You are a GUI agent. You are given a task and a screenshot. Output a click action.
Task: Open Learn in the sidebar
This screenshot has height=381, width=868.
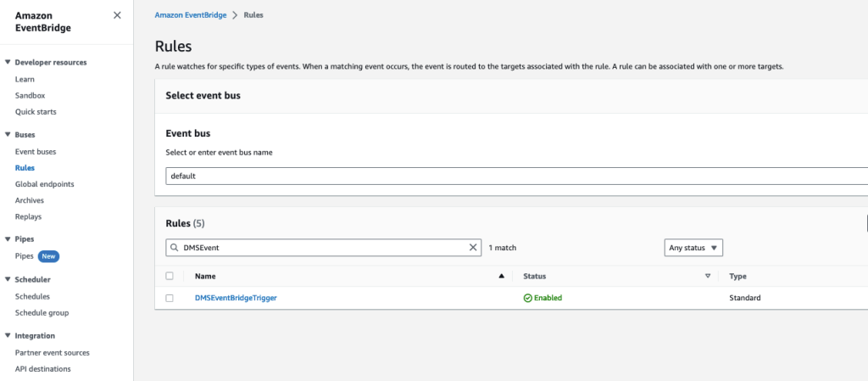coord(25,79)
